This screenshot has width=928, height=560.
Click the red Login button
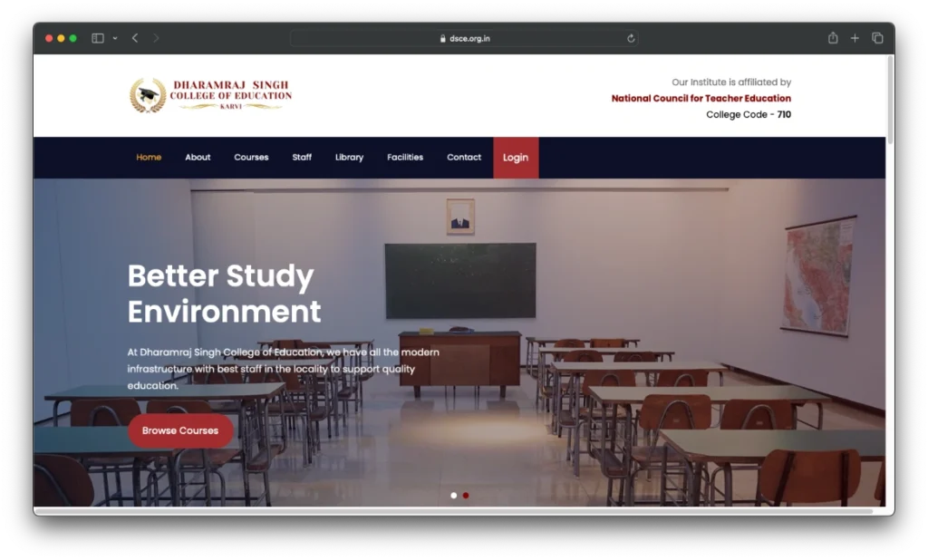516,158
